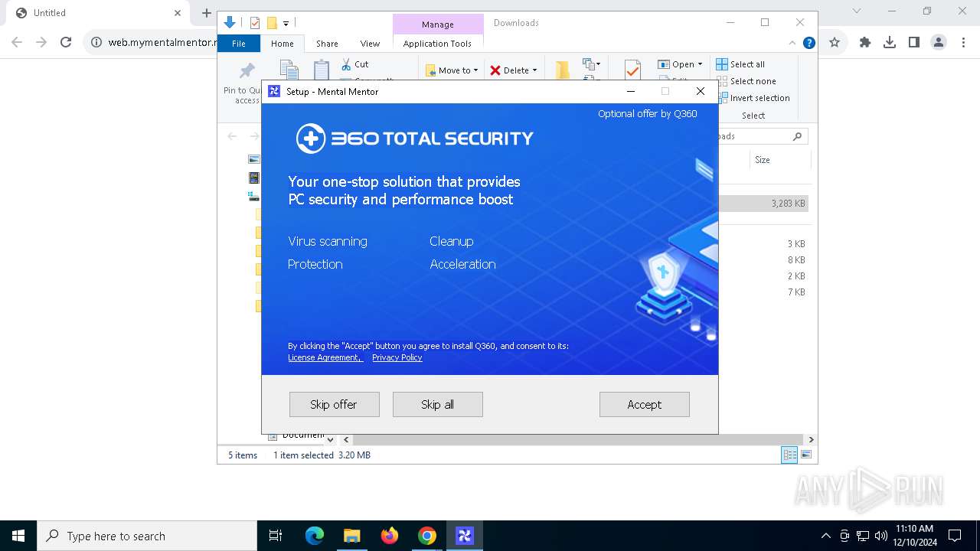This screenshot has height=551, width=980.
Task: Click navigation pane scroll down arrow
Action: (x=330, y=439)
